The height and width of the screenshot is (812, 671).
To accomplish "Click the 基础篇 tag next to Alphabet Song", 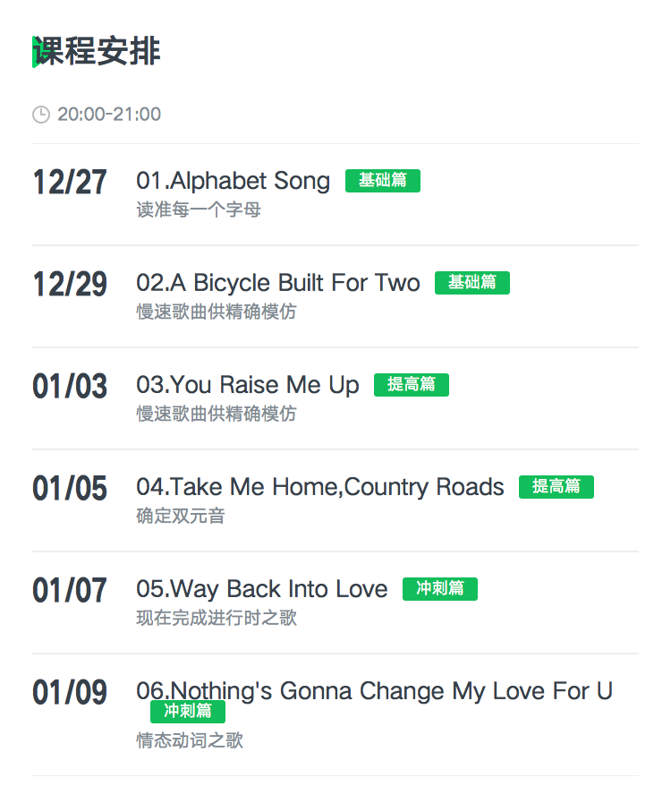I will (383, 181).
